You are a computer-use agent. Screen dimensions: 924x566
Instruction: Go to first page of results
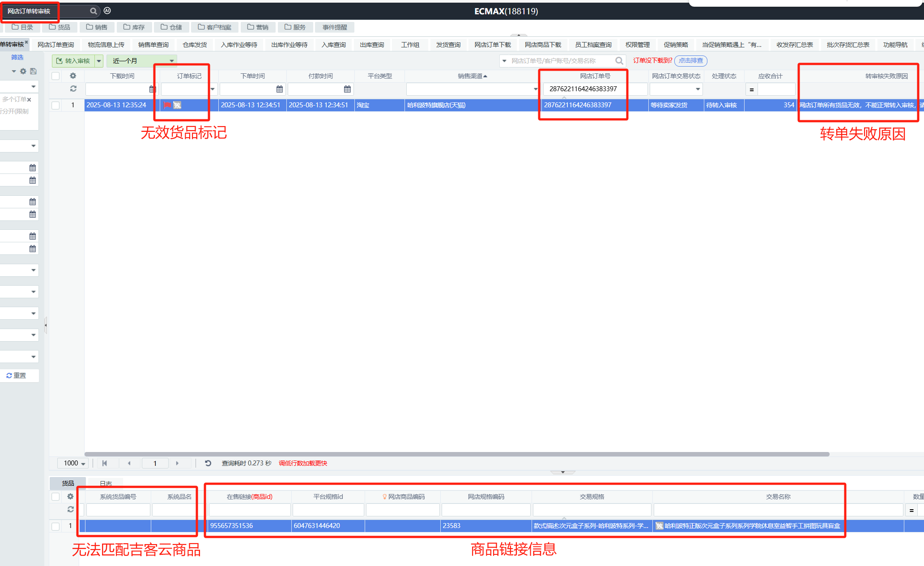pyautogui.click(x=105, y=463)
